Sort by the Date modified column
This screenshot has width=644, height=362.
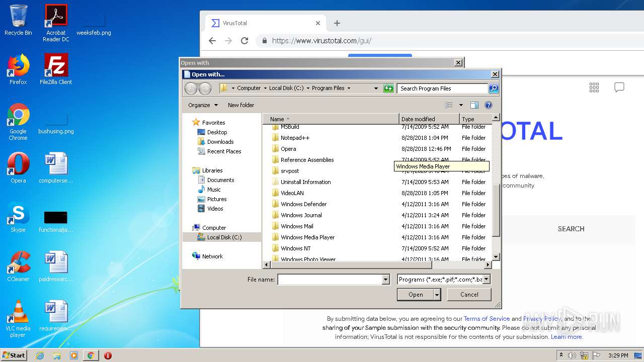430,119
